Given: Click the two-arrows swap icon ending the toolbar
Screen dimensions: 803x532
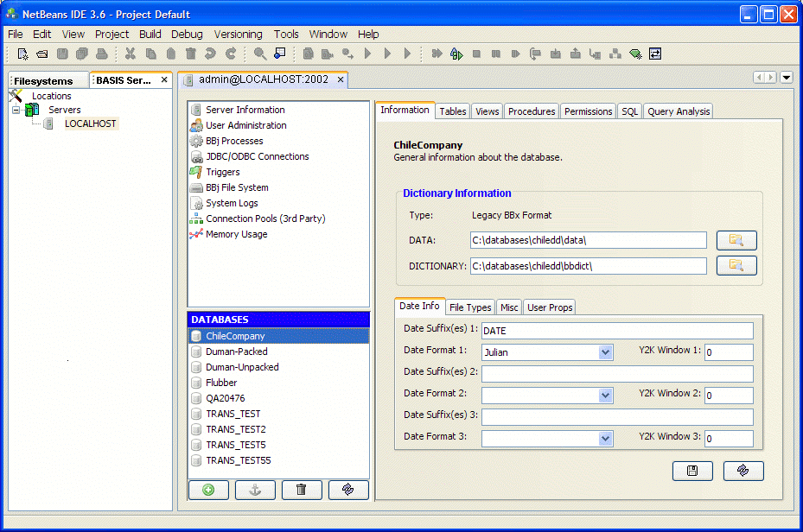Looking at the screenshot, I should click(x=655, y=54).
